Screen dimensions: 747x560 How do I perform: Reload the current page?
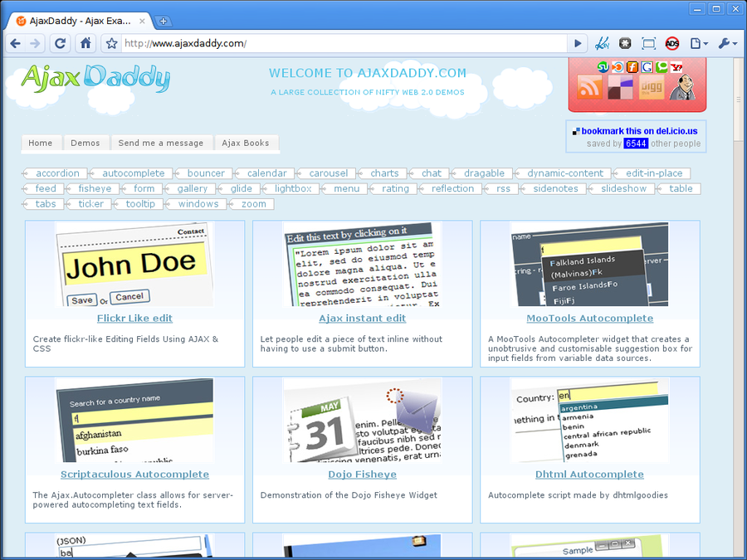tap(60, 44)
